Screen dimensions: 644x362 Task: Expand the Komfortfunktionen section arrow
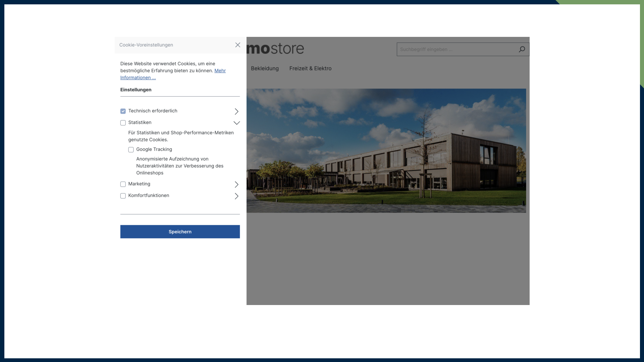pos(236,196)
